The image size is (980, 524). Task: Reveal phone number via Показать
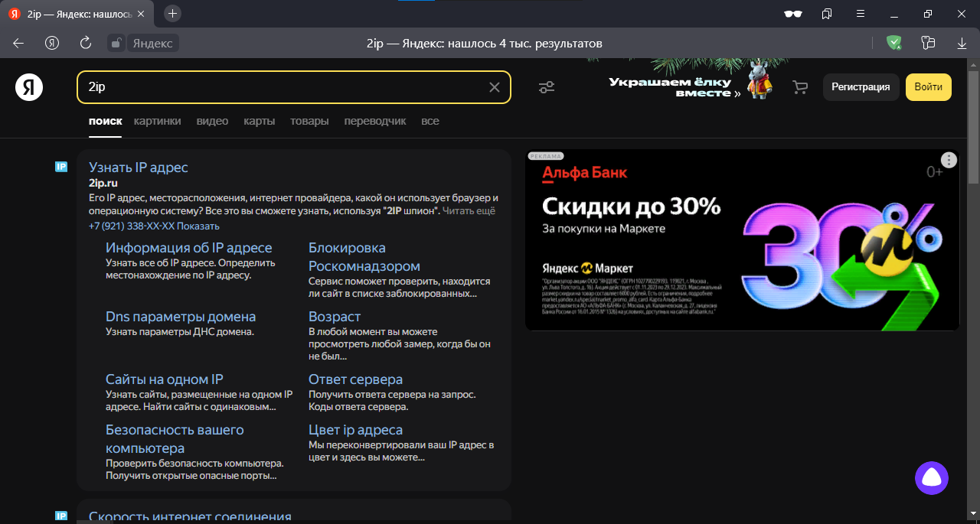(197, 226)
